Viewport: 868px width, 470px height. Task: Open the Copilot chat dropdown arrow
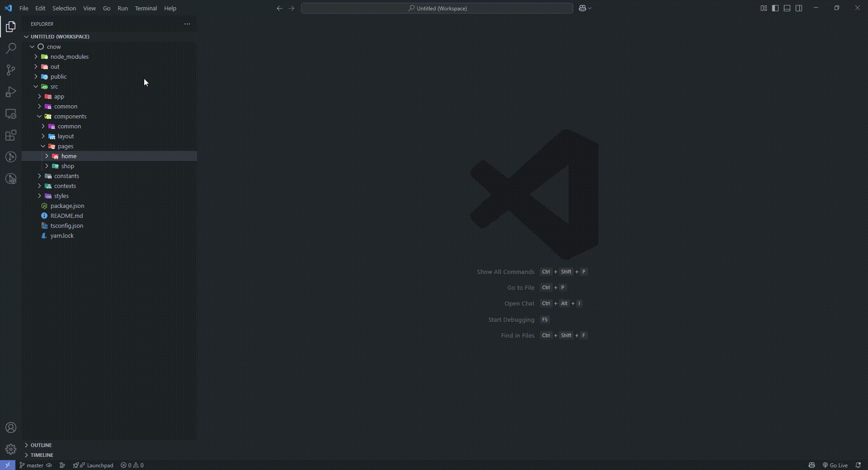[590, 8]
